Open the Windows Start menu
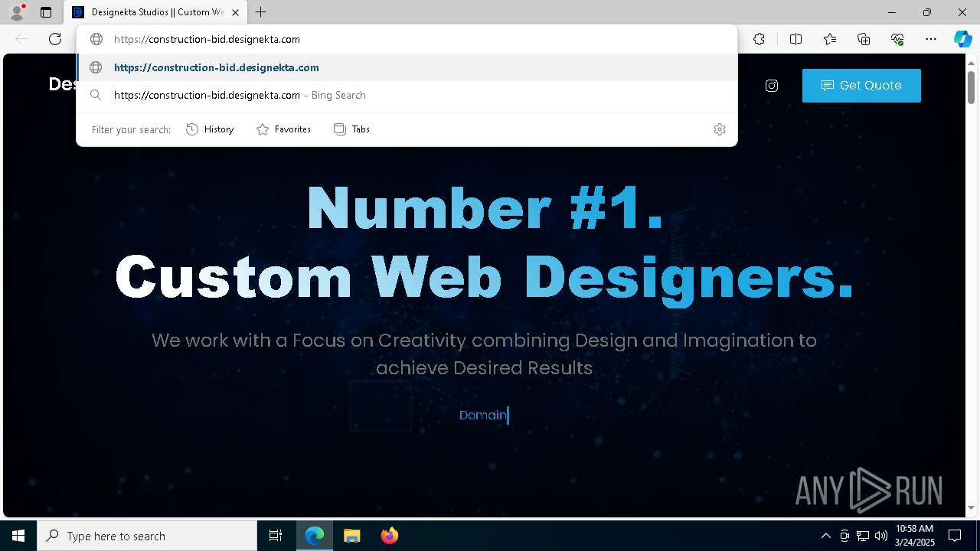The width and height of the screenshot is (980, 551). pos(18,536)
